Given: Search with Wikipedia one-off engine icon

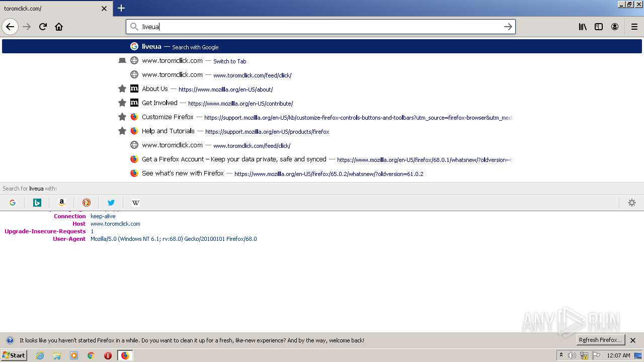Looking at the screenshot, I should click(x=136, y=203).
